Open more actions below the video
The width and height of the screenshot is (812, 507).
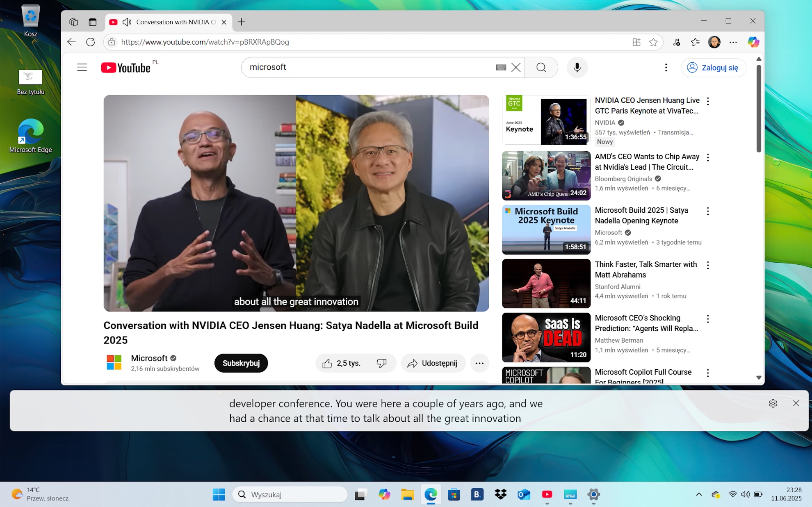pos(479,363)
